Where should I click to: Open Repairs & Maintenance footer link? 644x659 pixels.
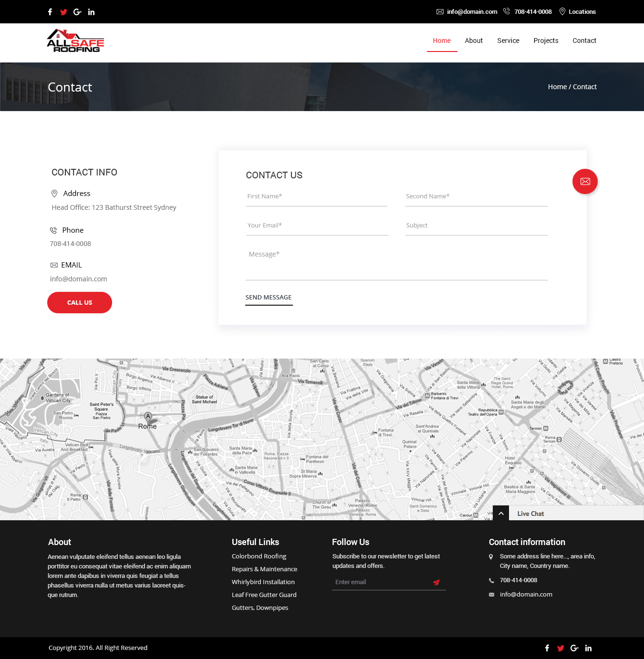pos(264,569)
